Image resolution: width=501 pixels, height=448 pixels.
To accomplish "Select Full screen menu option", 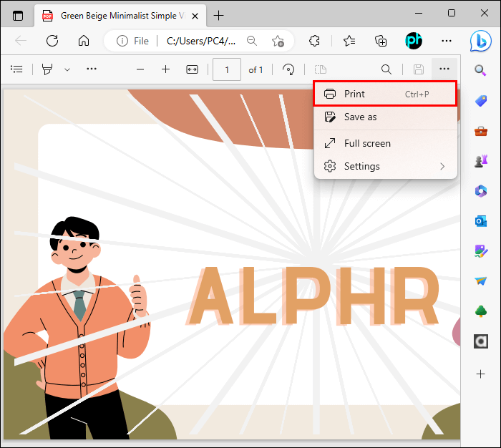I will point(385,143).
